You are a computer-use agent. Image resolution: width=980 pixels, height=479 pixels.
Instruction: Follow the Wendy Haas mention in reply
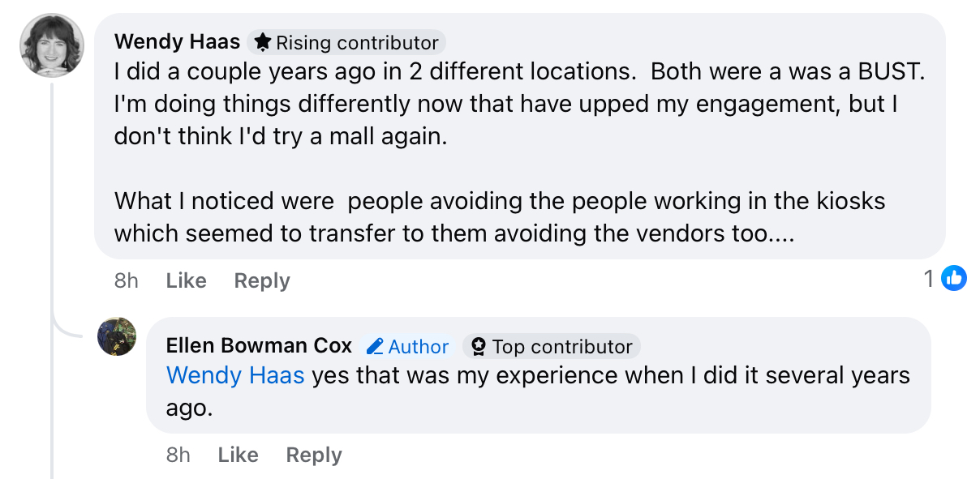235,375
